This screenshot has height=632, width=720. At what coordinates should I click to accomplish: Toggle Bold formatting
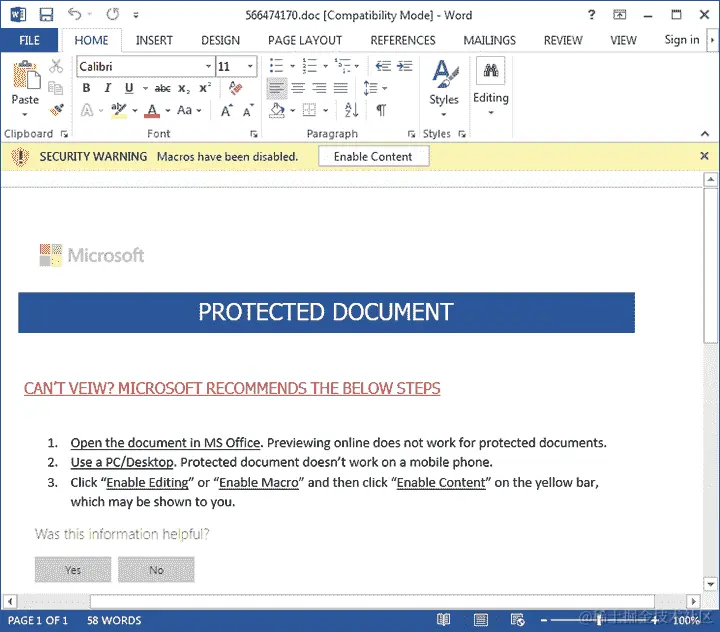86,88
